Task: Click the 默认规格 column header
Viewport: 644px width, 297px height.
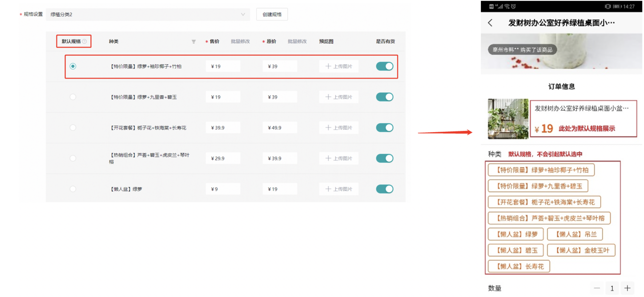Action: [x=71, y=41]
